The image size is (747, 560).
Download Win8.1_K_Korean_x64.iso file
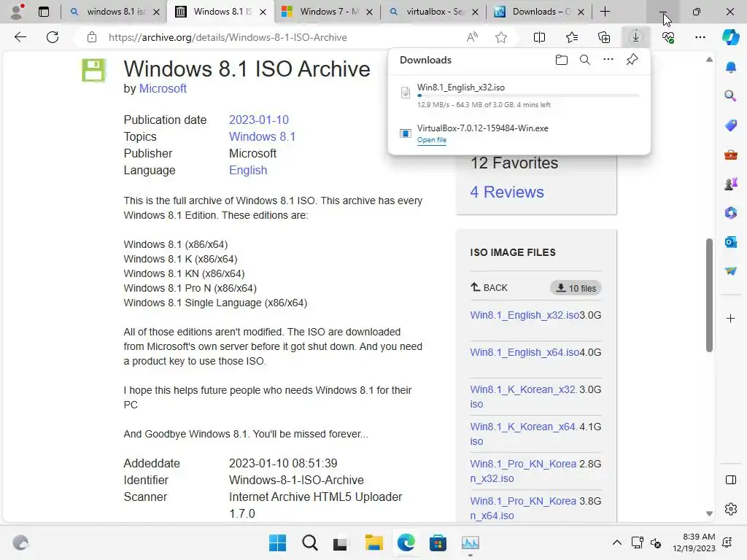pos(524,434)
